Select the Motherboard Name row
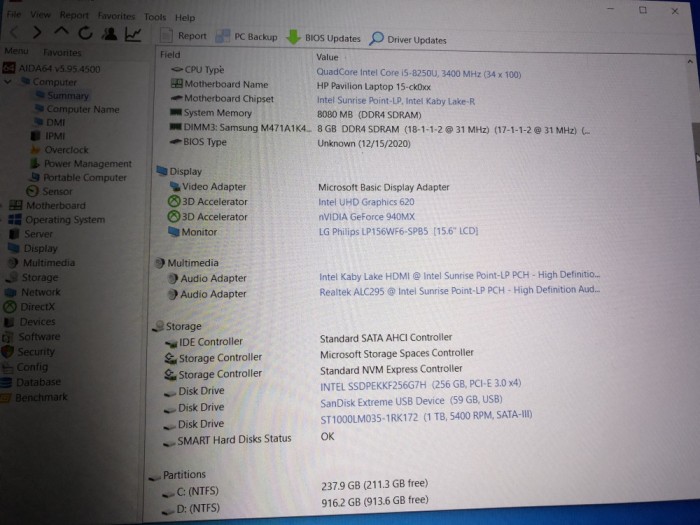 click(x=300, y=85)
